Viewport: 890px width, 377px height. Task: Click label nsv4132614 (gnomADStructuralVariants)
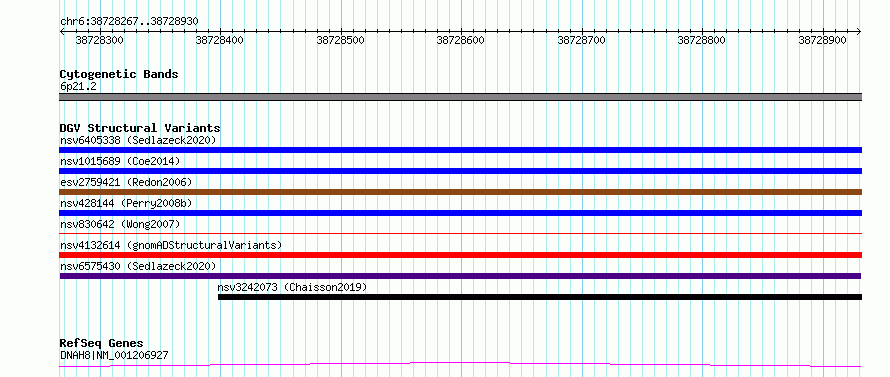171,245
